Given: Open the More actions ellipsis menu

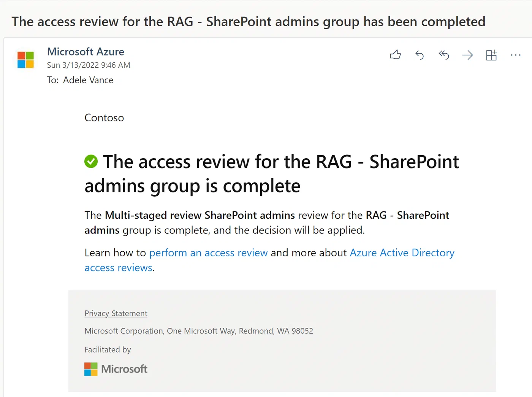Looking at the screenshot, I should click(516, 55).
